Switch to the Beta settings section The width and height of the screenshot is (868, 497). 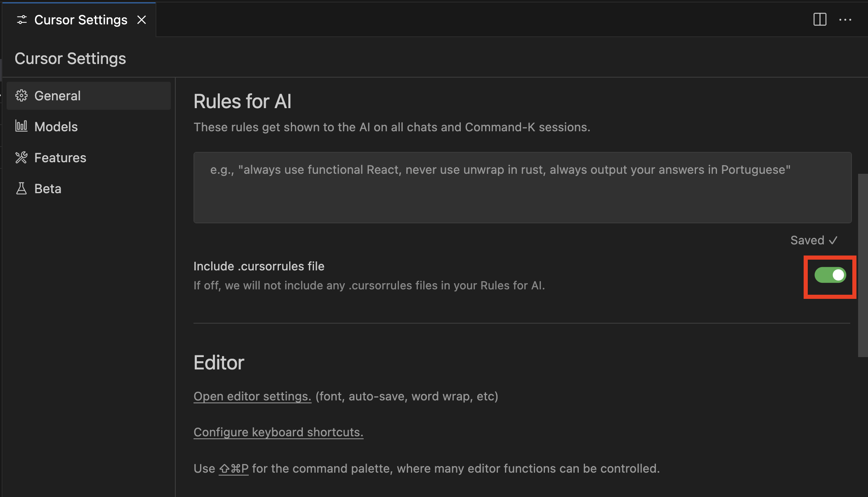(48, 189)
